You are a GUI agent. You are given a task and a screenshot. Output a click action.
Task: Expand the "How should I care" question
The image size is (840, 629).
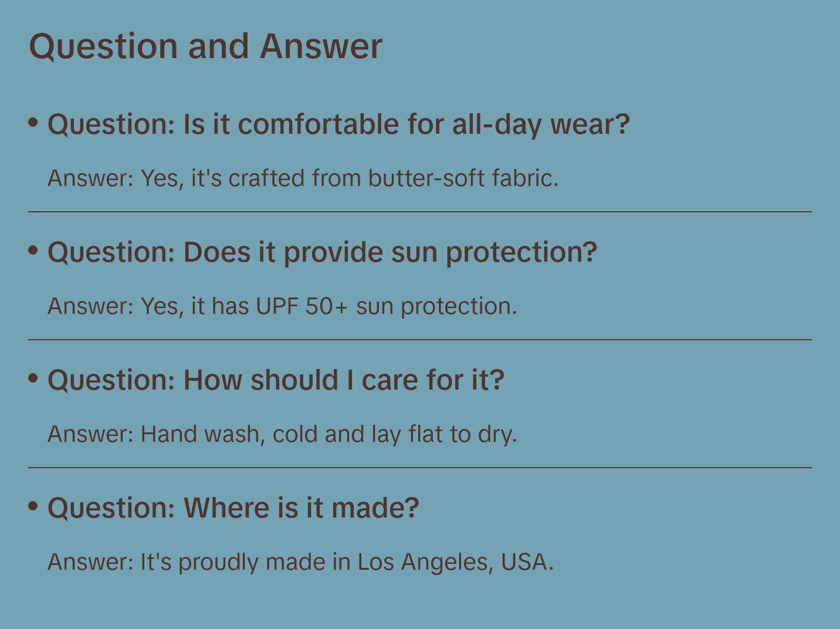(276, 380)
